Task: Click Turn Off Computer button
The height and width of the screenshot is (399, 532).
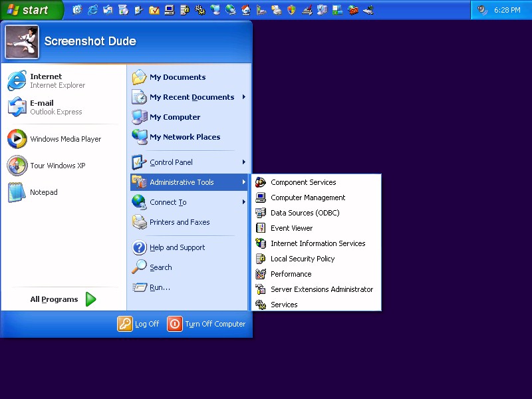Action: (x=207, y=324)
